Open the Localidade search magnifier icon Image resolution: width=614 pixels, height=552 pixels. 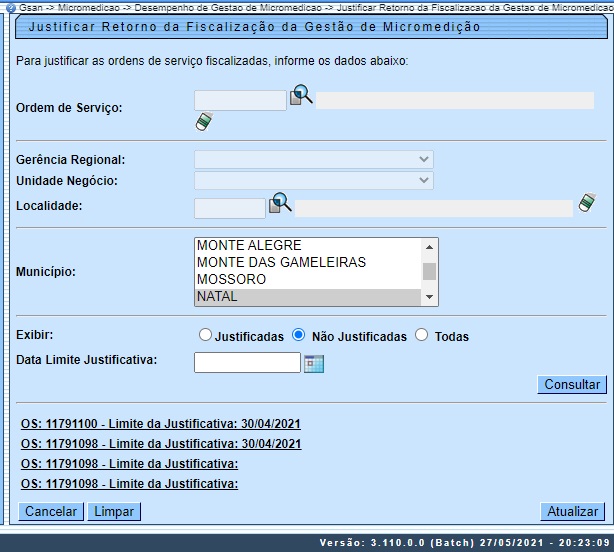point(280,204)
